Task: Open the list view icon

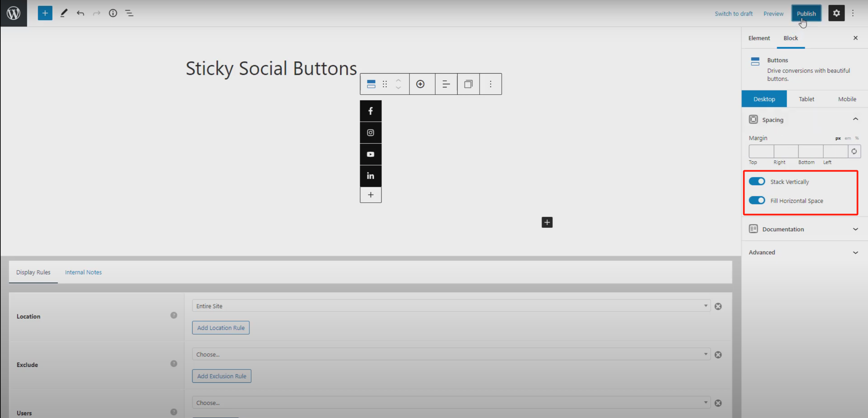Action: point(129,13)
